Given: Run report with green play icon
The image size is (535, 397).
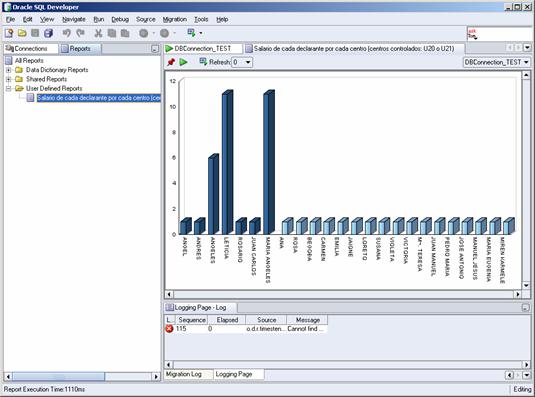Looking at the screenshot, I should point(184,62).
